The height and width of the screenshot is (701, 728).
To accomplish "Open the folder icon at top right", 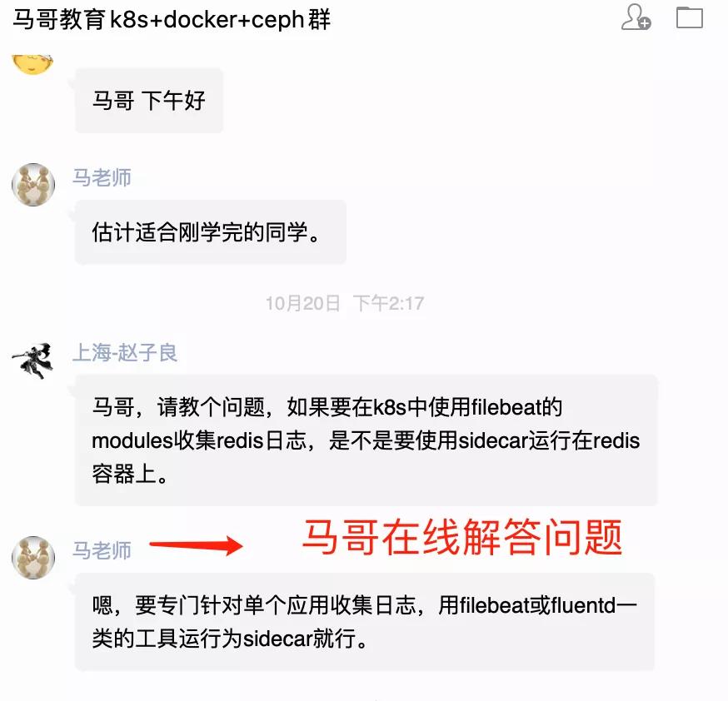I will 689,17.
